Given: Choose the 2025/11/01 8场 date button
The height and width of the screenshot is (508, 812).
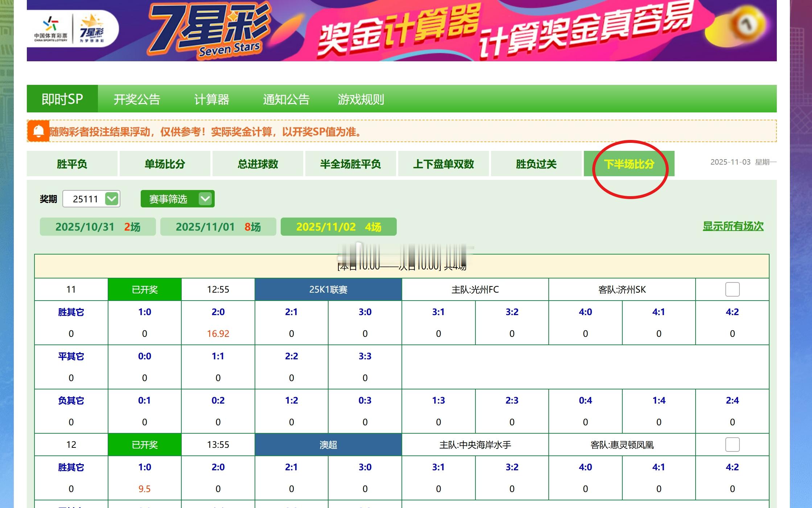Looking at the screenshot, I should (218, 227).
